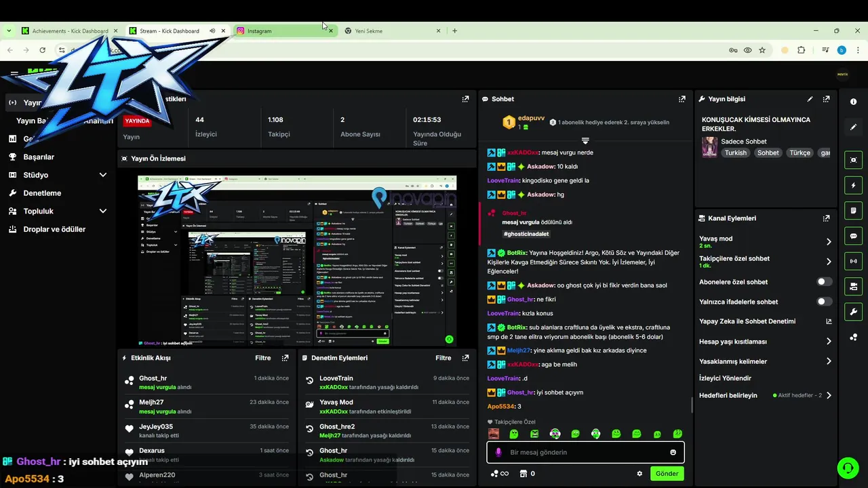The height and width of the screenshot is (488, 868).
Task: Open a new browser tab with plus
Action: point(454,30)
